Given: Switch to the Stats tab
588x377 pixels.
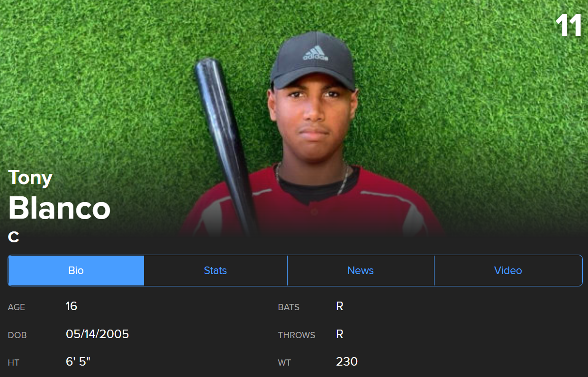Looking at the screenshot, I should click(x=215, y=270).
